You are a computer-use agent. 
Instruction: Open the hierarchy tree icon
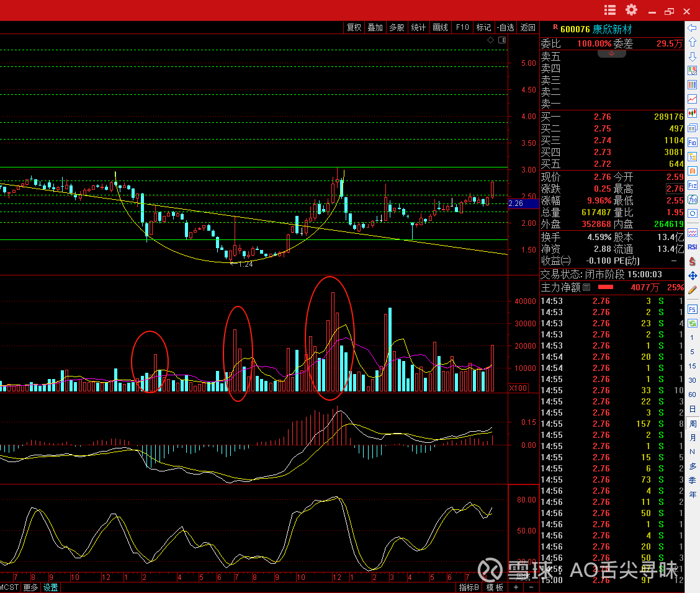click(692, 156)
